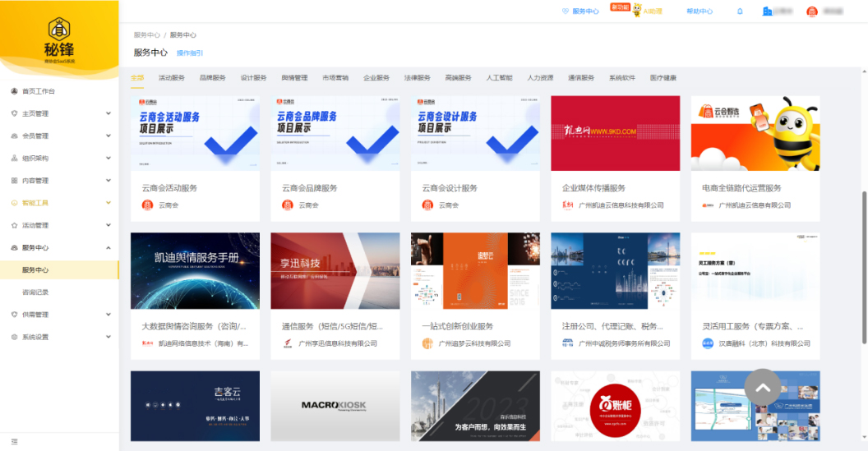
Task: Expand the 智能工具 menu chevron
Action: (x=108, y=203)
